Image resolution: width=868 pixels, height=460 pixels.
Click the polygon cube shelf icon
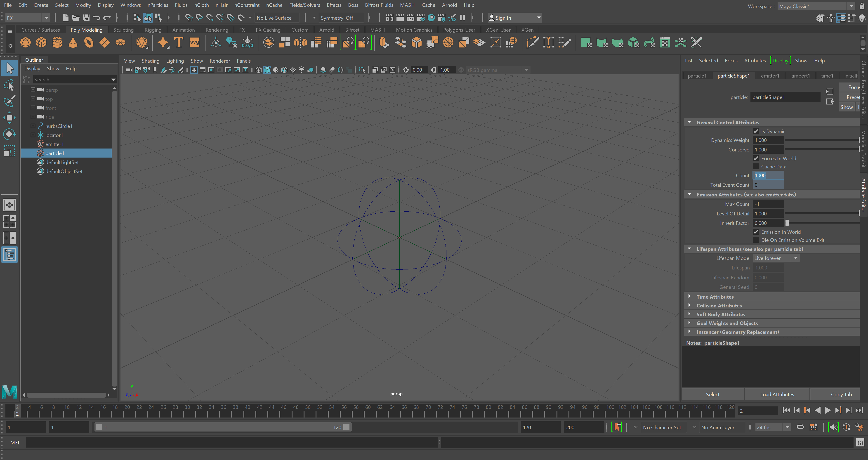click(x=41, y=42)
